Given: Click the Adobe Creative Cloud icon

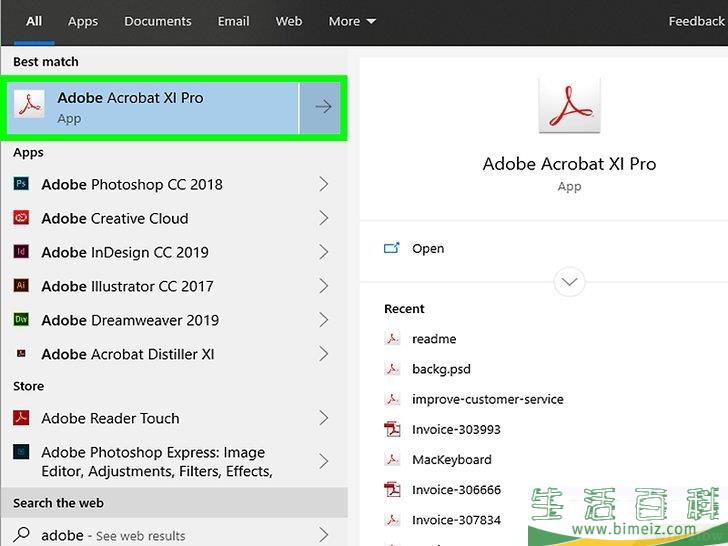Looking at the screenshot, I should tap(21, 218).
